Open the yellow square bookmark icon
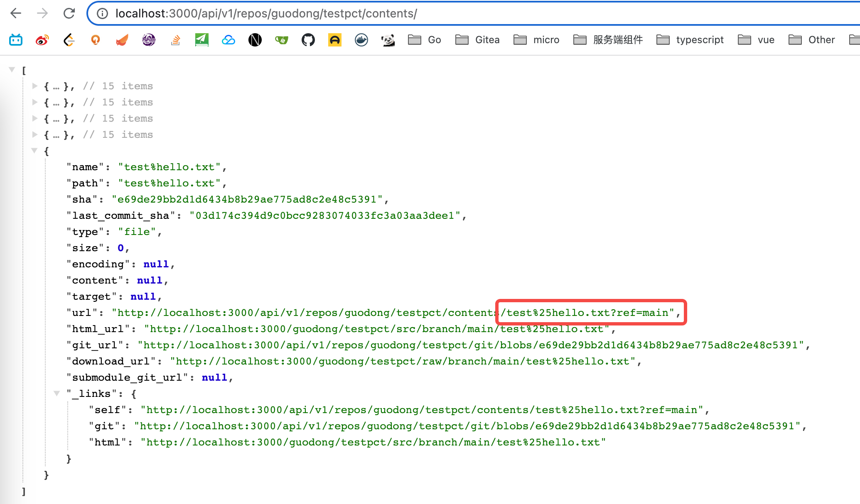This screenshot has width=860, height=504. click(335, 40)
